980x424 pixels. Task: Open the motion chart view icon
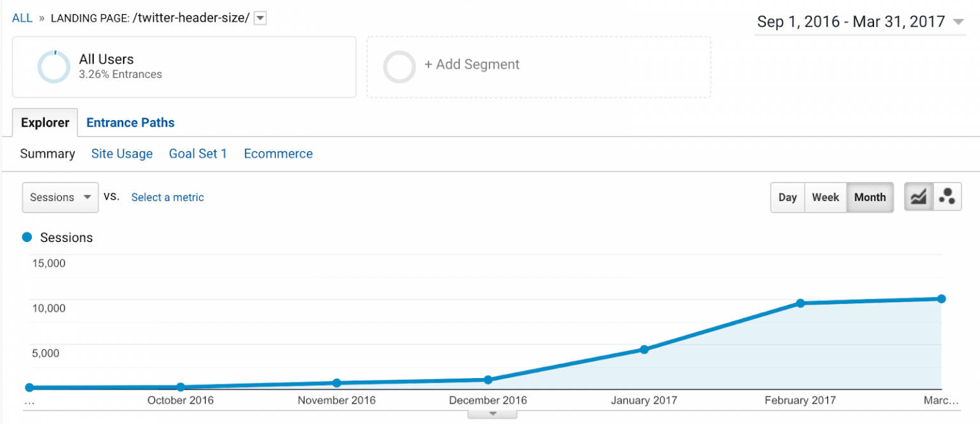(947, 197)
